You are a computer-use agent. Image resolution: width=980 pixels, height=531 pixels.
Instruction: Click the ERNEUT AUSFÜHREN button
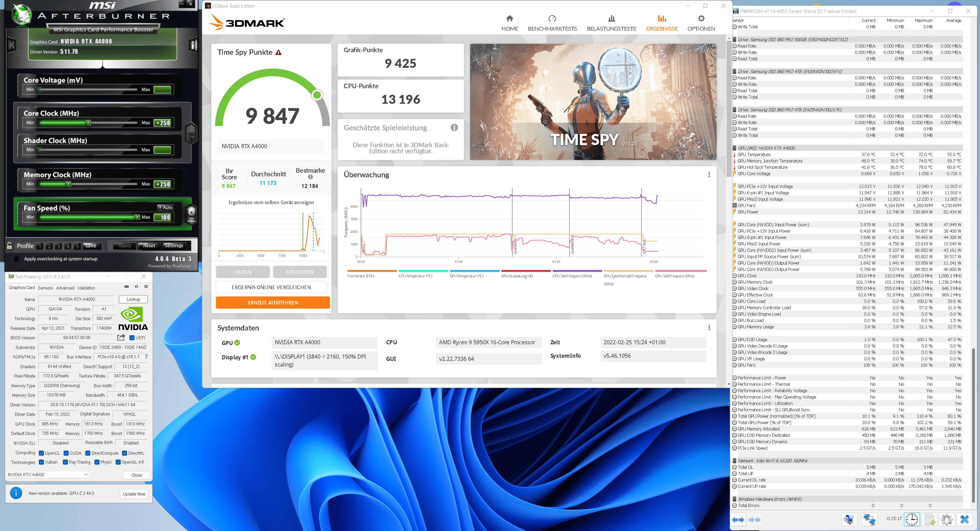pyautogui.click(x=273, y=302)
